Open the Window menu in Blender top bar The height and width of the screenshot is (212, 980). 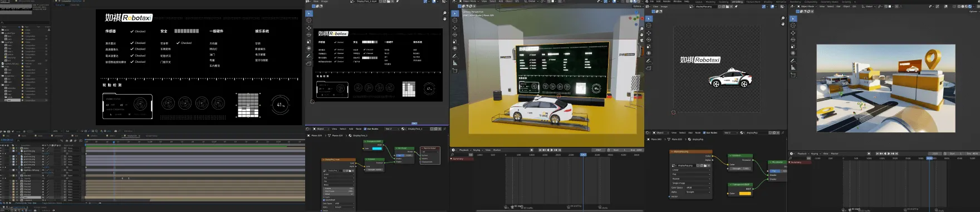(678, 2)
